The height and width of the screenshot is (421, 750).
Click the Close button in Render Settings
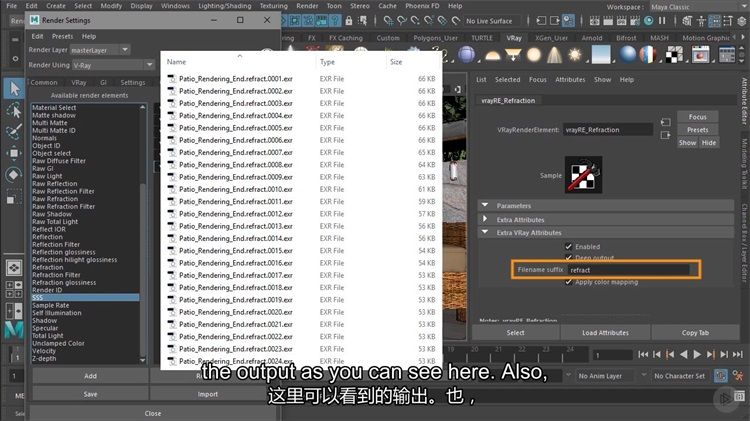pos(153,413)
